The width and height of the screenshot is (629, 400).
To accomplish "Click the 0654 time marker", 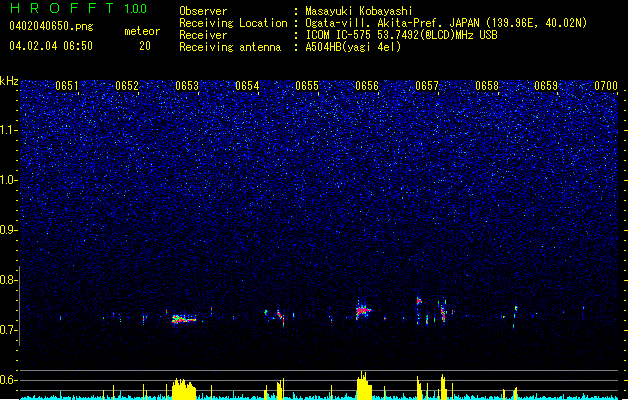I will (247, 86).
